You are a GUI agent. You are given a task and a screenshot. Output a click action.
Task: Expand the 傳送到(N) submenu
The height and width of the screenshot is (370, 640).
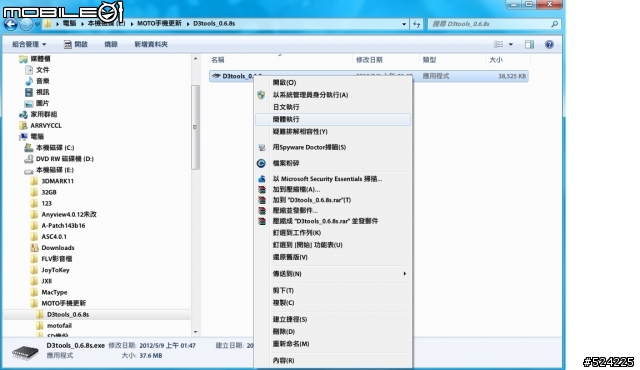(333, 274)
